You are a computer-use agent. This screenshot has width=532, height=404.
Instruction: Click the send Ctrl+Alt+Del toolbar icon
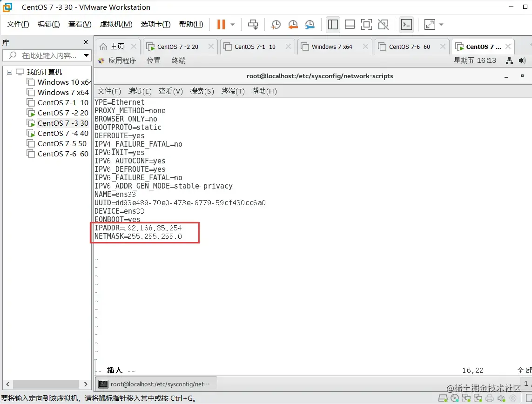[253, 24]
